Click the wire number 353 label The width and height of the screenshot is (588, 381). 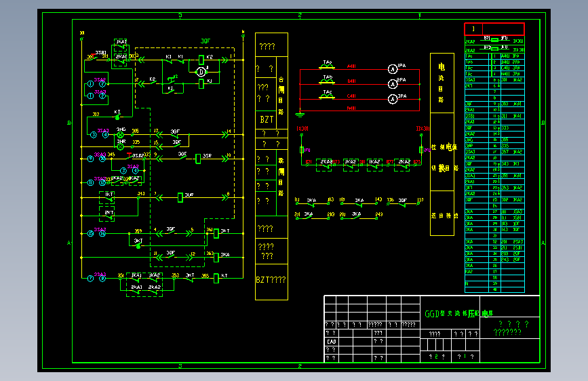175,276
